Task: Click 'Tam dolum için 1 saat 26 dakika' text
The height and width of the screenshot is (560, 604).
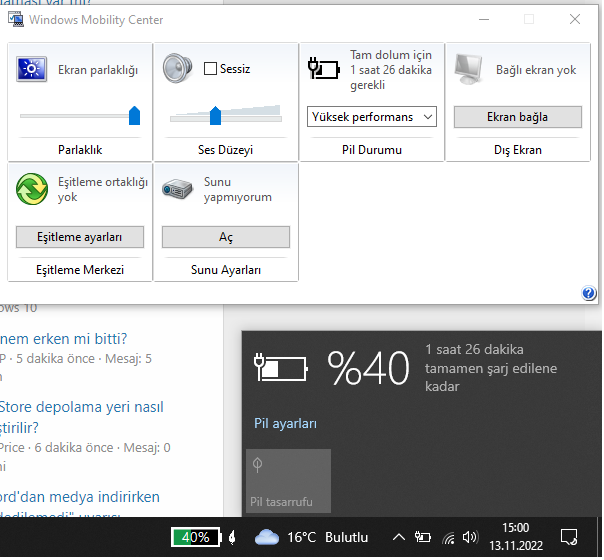Action: click(x=392, y=70)
